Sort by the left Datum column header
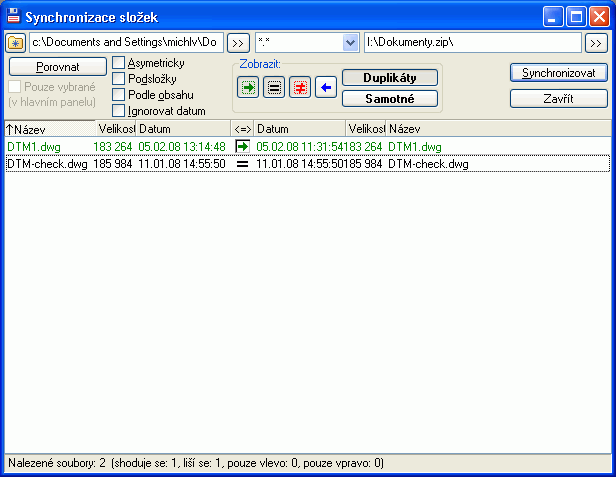Screen dimensions: 616x477 (183, 129)
